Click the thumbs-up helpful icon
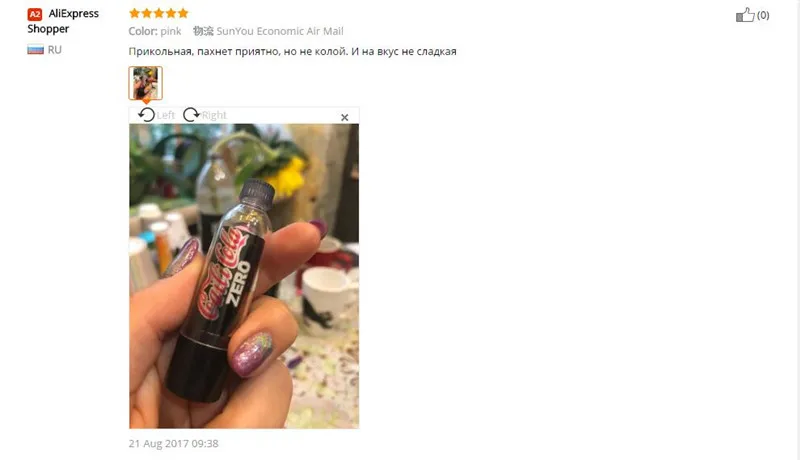This screenshot has width=800, height=460. pyautogui.click(x=745, y=15)
